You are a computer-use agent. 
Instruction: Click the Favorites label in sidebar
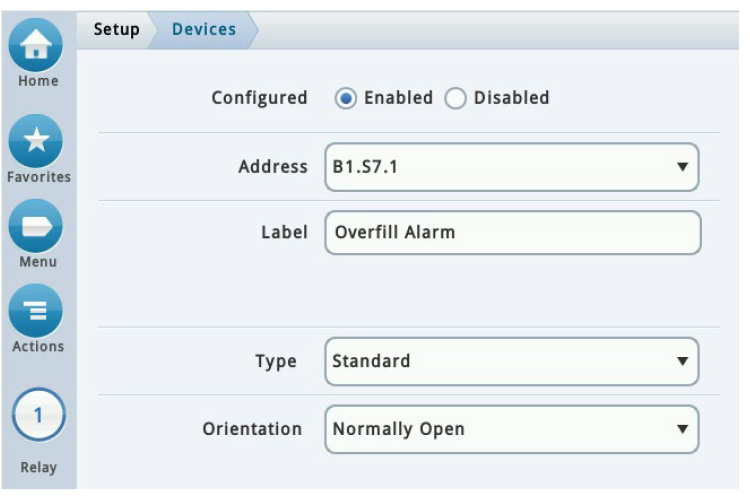pos(39,177)
